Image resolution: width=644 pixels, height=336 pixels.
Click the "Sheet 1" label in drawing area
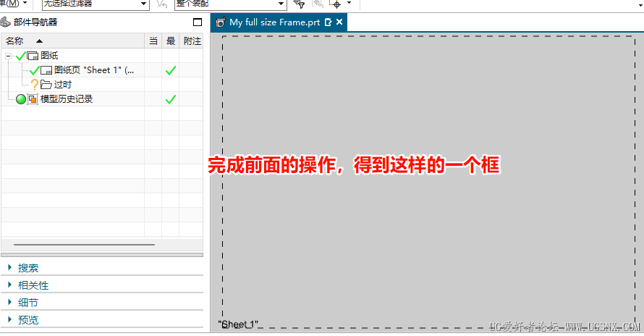point(238,324)
